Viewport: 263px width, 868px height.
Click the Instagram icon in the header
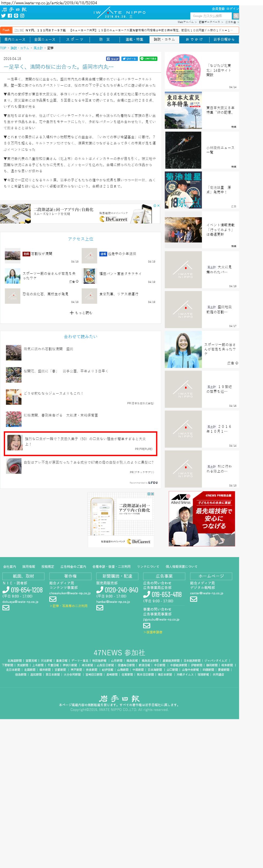pos(22,16)
